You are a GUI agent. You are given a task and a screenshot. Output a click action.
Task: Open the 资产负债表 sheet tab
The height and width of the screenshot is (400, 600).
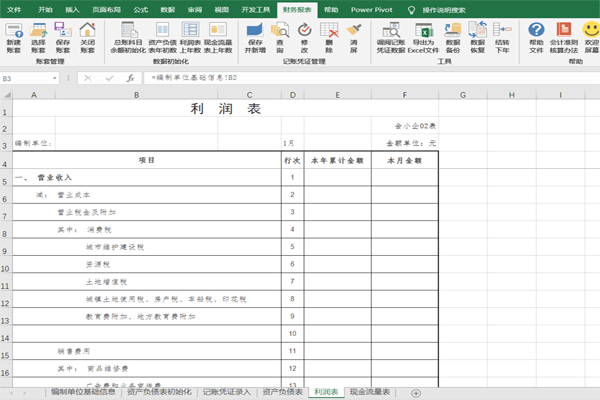[282, 392]
